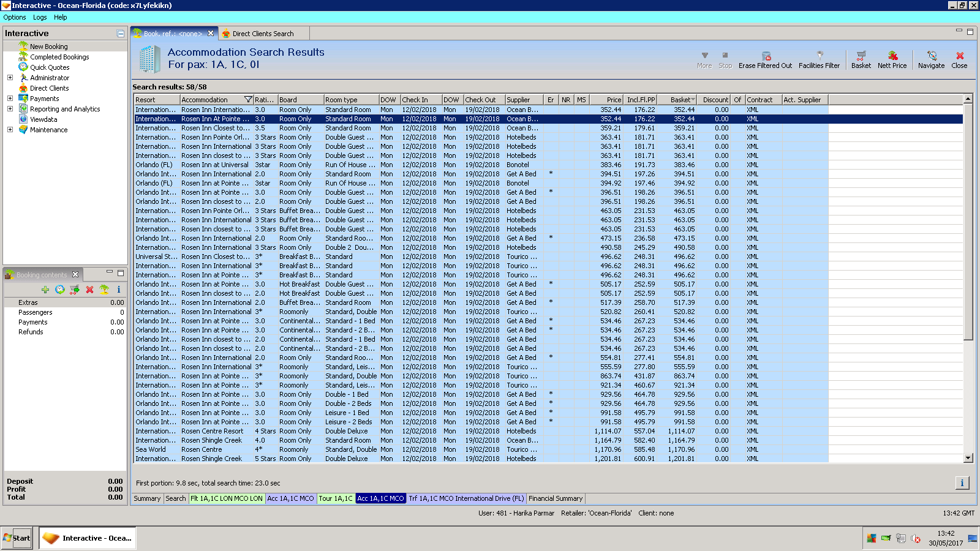Click the Erase Filtered Out toolbar icon

point(766,56)
